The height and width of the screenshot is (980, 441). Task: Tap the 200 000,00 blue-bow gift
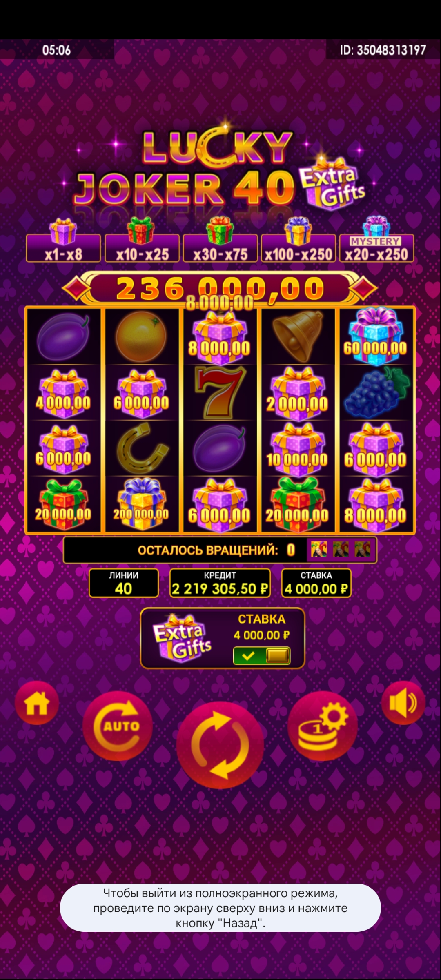click(x=141, y=504)
